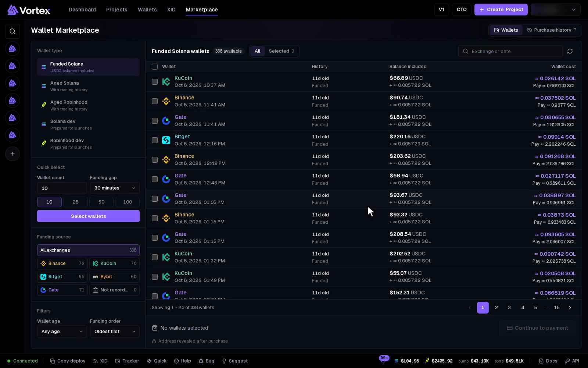Click Create Project button
Viewport: 588px width, 368px height.
(x=501, y=10)
